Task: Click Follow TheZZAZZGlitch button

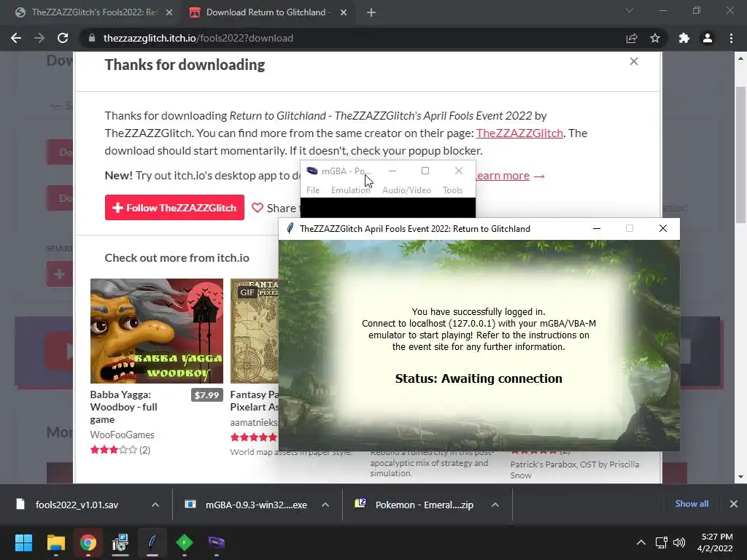Action: coord(174,208)
